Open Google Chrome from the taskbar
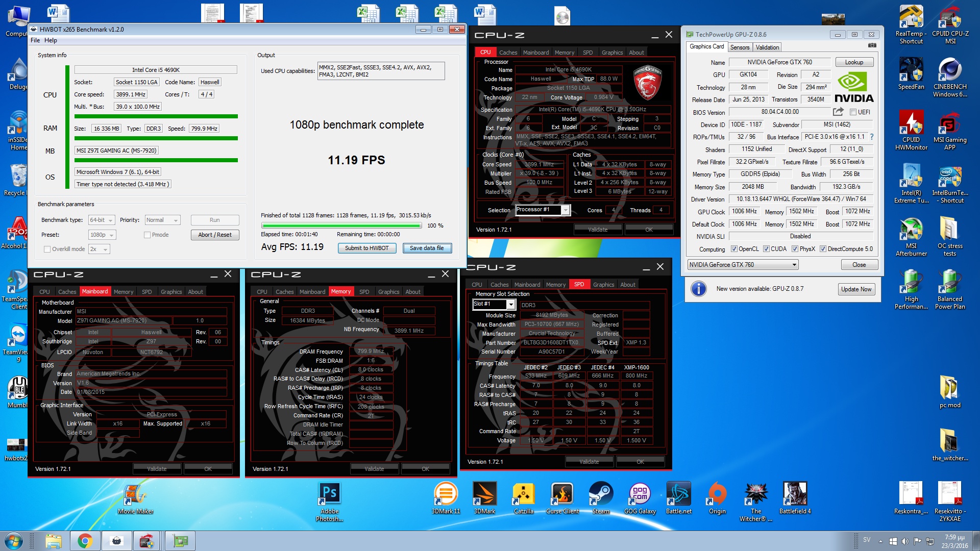Image resolution: width=980 pixels, height=551 pixels. click(x=85, y=541)
